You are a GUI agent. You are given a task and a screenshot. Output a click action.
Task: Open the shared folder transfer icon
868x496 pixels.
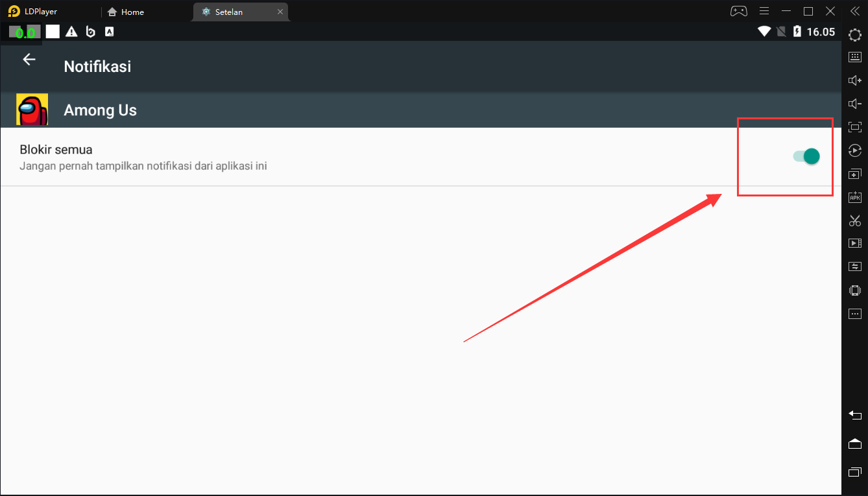coord(855,266)
